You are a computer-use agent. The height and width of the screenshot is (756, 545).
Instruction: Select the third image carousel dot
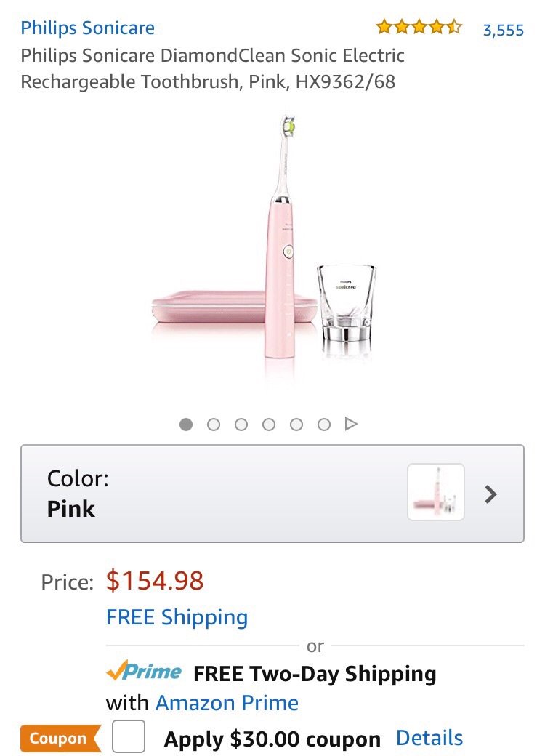(241, 424)
